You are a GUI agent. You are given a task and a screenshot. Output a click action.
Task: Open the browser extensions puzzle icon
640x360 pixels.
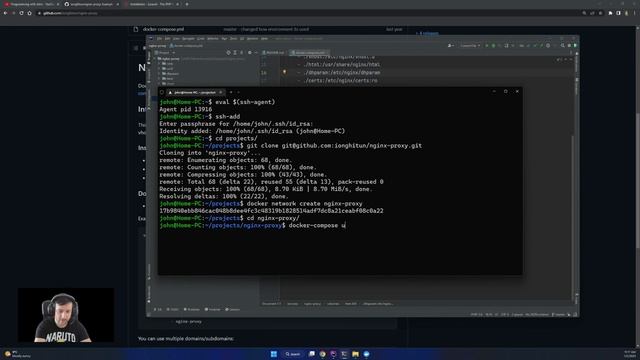[610, 13]
